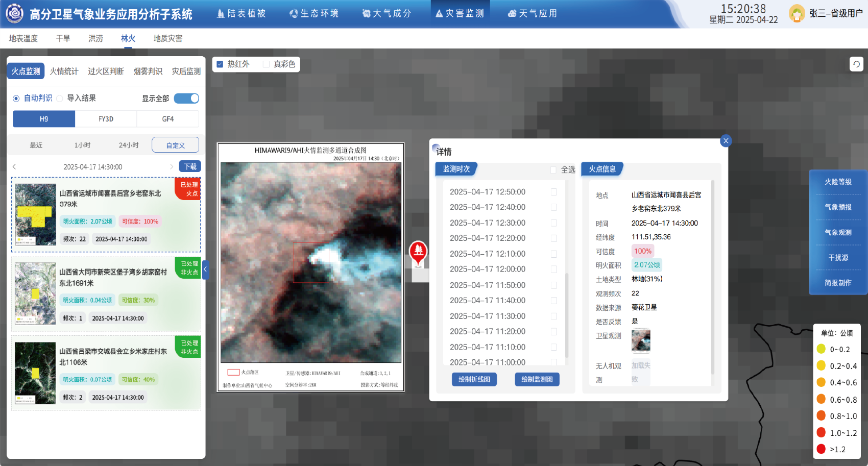Uncheck the 热红外 checkbox
The image size is (868, 466).
[220, 64]
